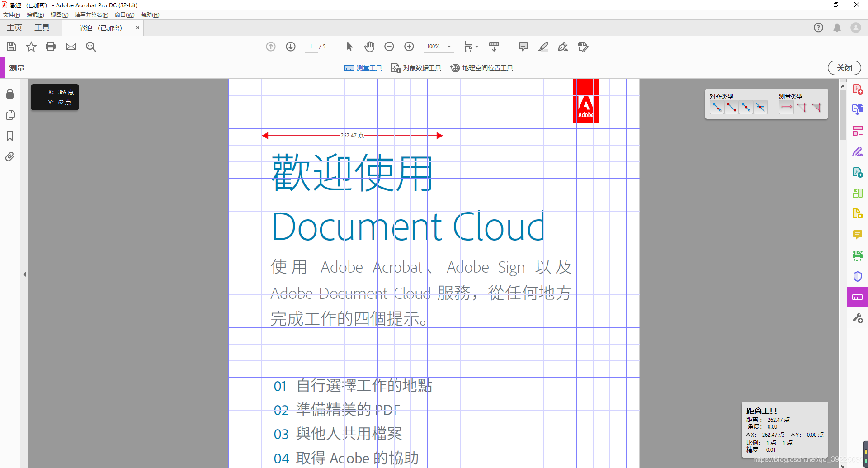Select distance measurement type
The height and width of the screenshot is (468, 868).
(x=786, y=107)
